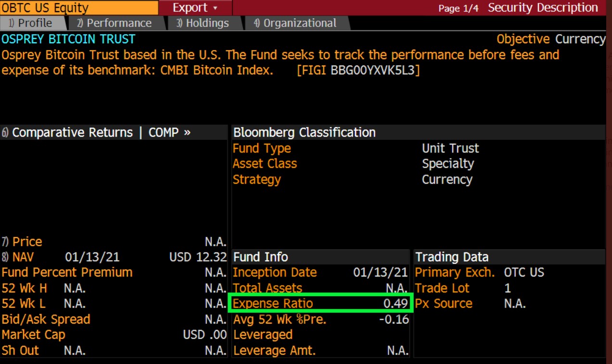Open the Holdings tab
The image size is (612, 364).
coord(202,23)
